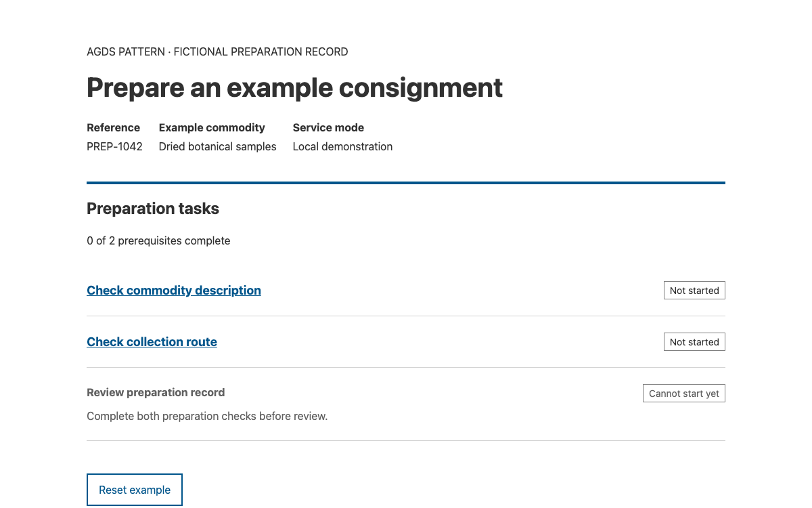Click the thick blue divider line
The width and height of the screenshot is (812, 508).
click(406, 183)
